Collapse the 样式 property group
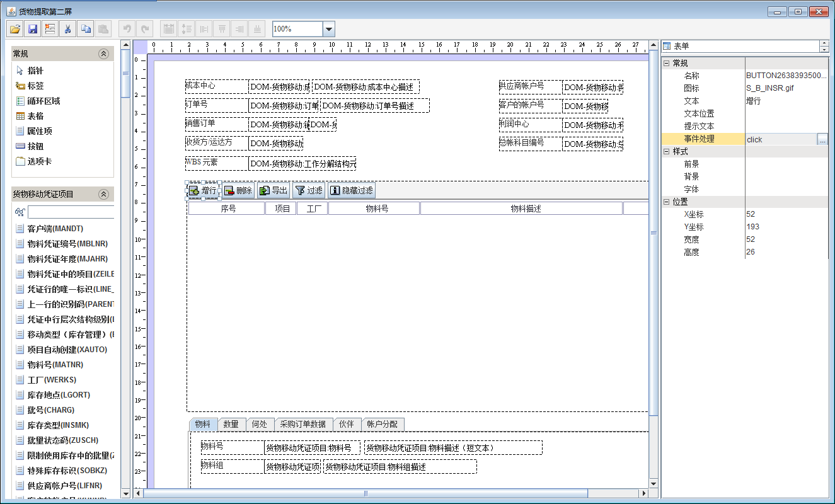 pos(667,152)
